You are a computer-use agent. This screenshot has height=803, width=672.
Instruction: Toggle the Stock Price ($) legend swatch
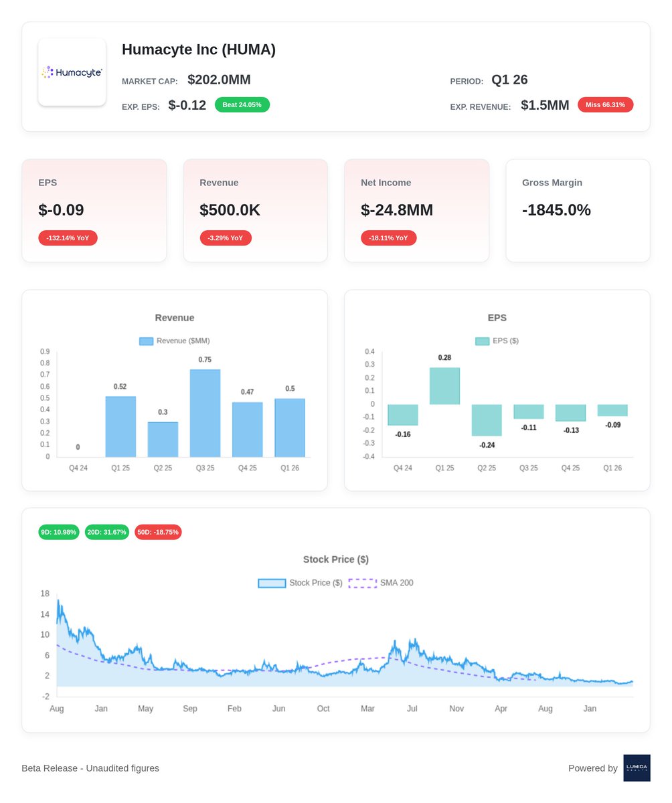pos(272,584)
